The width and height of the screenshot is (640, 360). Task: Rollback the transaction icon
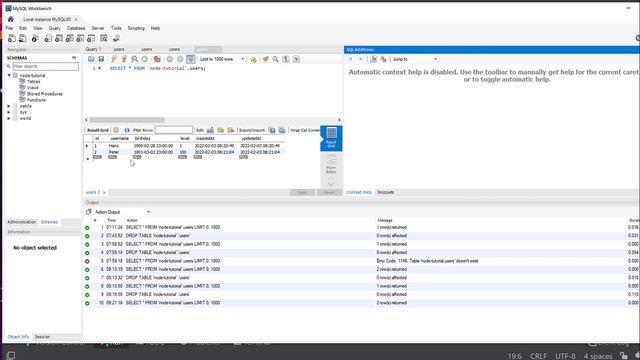[180, 59]
